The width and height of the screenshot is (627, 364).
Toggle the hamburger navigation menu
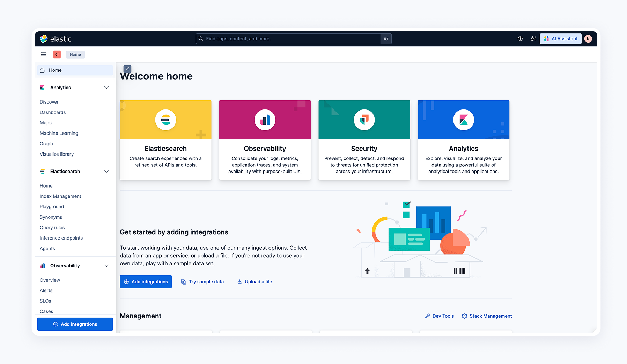pyautogui.click(x=44, y=54)
